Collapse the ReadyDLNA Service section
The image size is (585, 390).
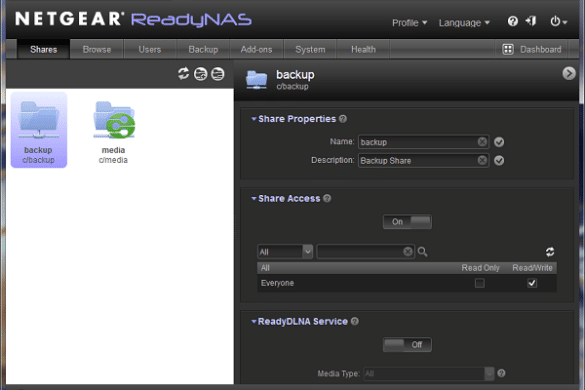254,321
